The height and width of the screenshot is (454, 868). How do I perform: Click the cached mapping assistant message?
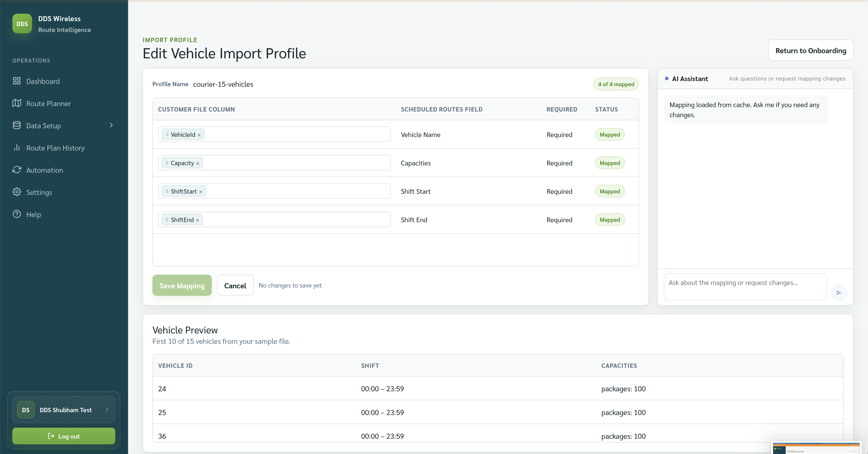(x=746, y=110)
